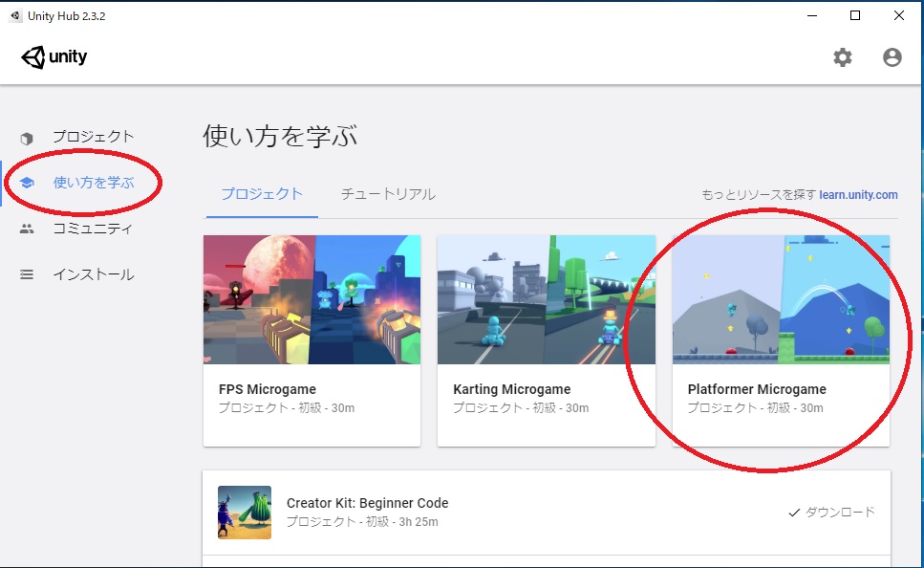Click the Unity logo in header

coord(54,57)
